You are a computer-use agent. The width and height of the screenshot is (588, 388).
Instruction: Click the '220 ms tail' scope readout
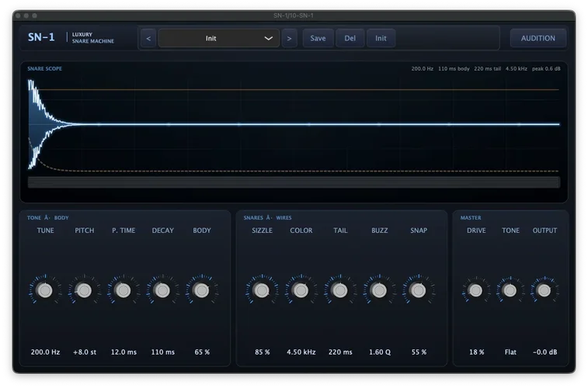coord(488,68)
